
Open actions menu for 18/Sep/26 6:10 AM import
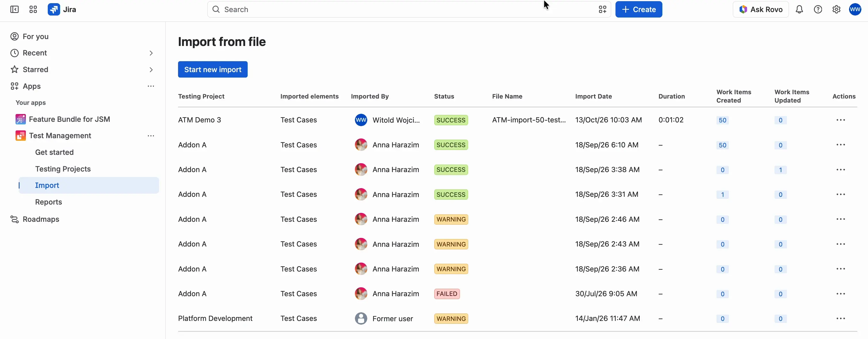pyautogui.click(x=841, y=145)
